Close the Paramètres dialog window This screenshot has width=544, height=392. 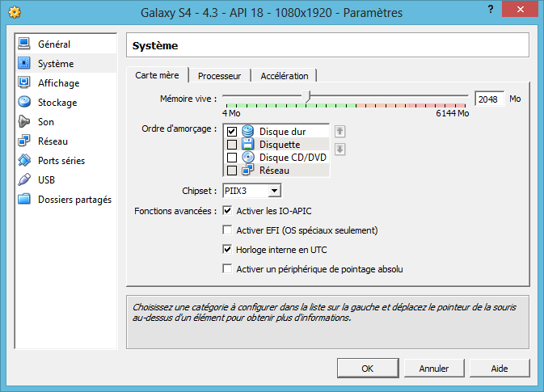tap(520, 10)
